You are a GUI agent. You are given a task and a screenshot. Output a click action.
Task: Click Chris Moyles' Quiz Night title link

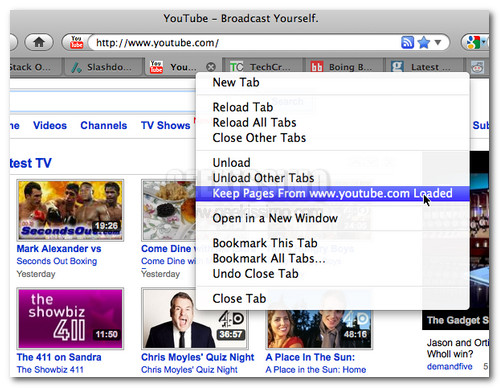[x=198, y=357]
